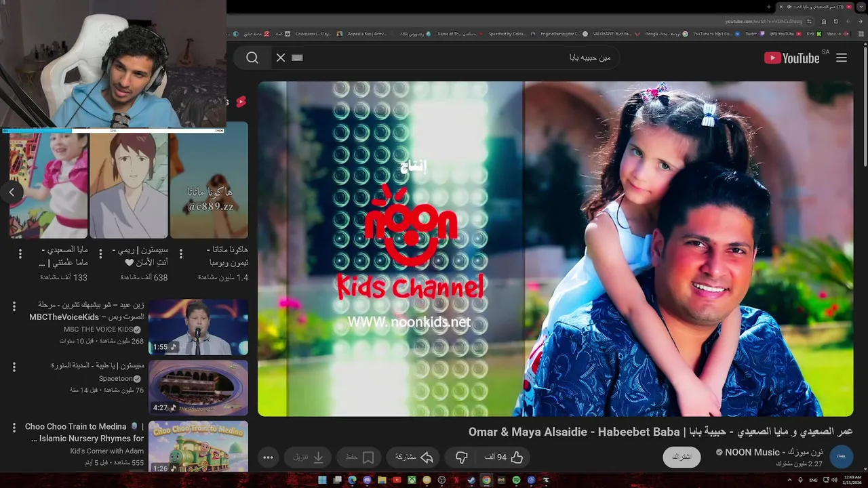Image resolution: width=868 pixels, height=488 pixels.
Task: Show previous shorts with left chevron
Action: [x=12, y=192]
